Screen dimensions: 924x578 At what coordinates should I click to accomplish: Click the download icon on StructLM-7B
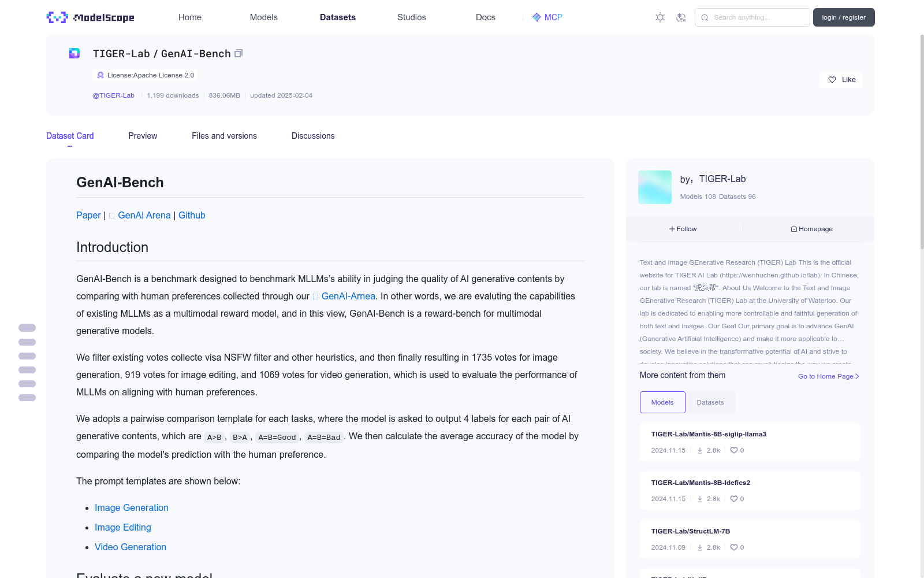pos(700,547)
